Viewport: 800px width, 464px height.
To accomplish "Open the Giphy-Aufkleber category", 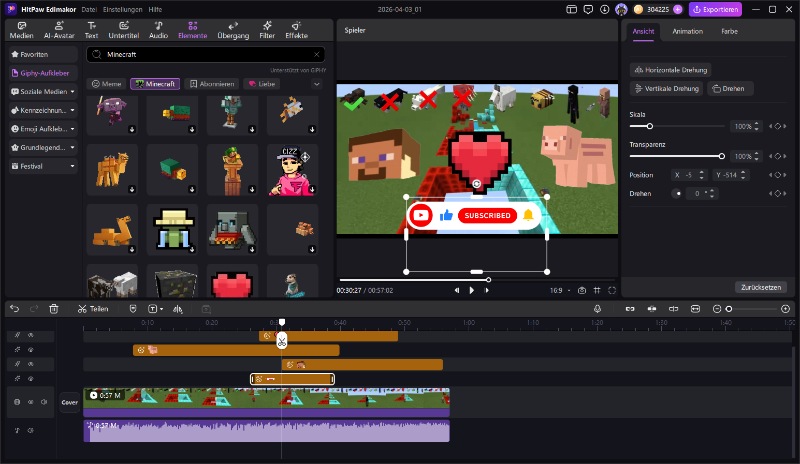I will pos(43,73).
